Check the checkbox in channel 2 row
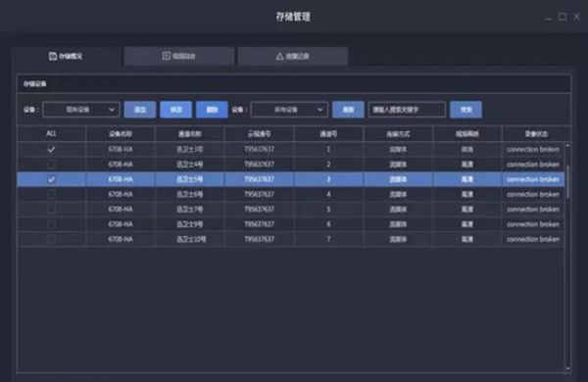 click(51, 165)
